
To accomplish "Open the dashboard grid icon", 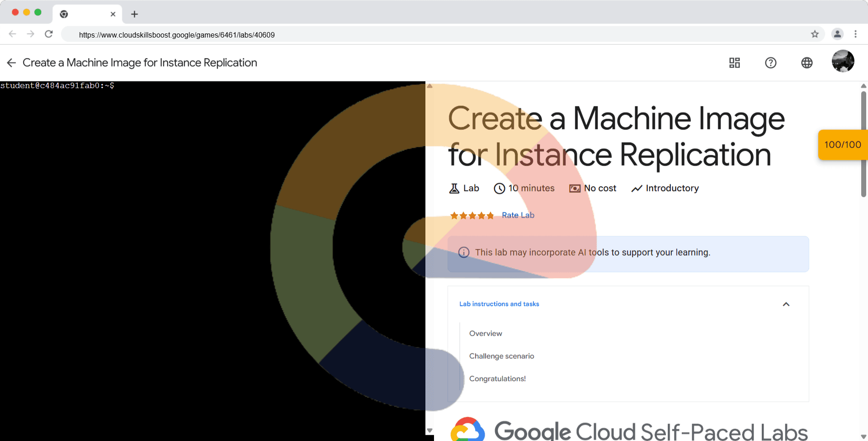I will pos(735,63).
